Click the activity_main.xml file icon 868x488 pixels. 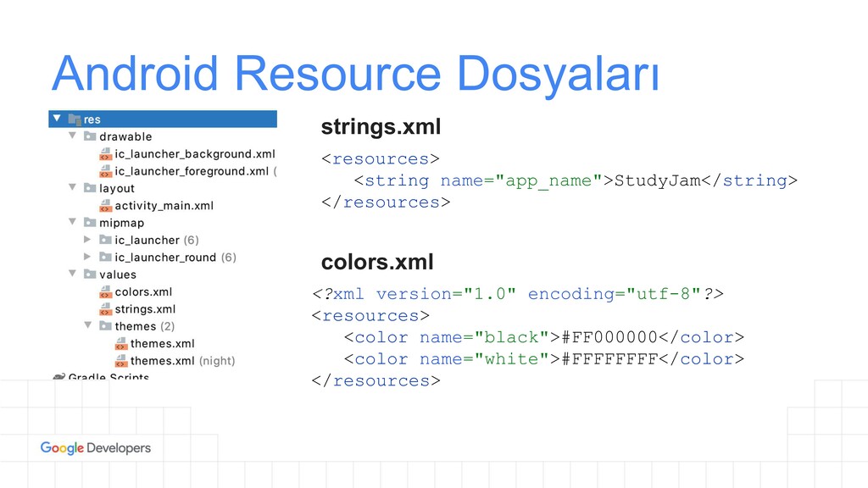(x=105, y=205)
